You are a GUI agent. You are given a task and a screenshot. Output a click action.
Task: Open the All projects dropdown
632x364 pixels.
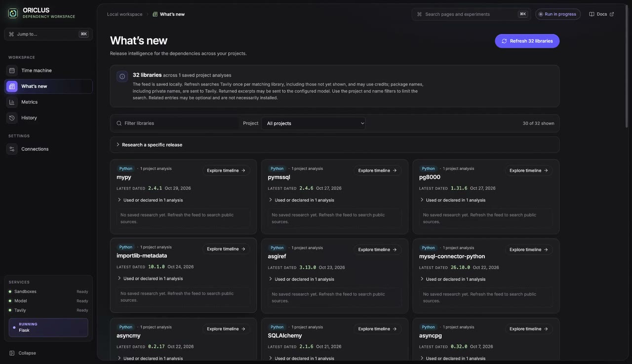[314, 123]
